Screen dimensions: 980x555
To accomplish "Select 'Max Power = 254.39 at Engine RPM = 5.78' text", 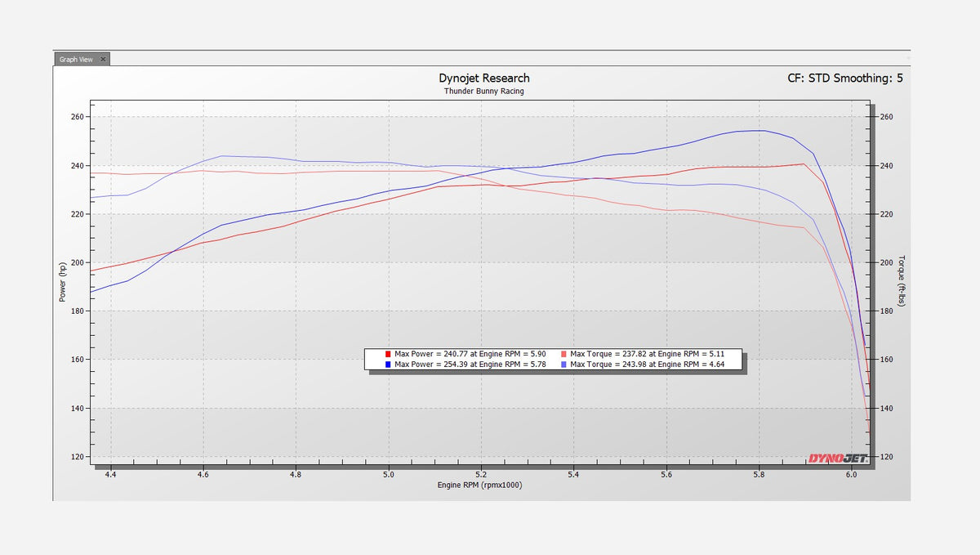I will tap(470, 365).
